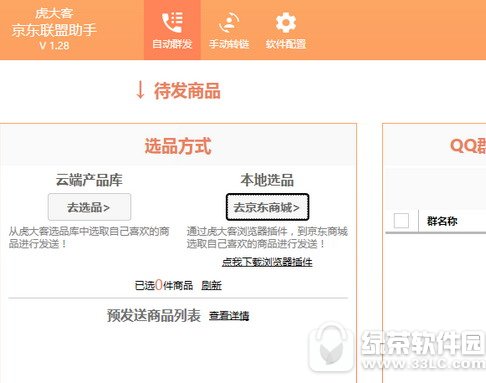
Task: Click the 去京东商城> button
Action: [x=267, y=207]
